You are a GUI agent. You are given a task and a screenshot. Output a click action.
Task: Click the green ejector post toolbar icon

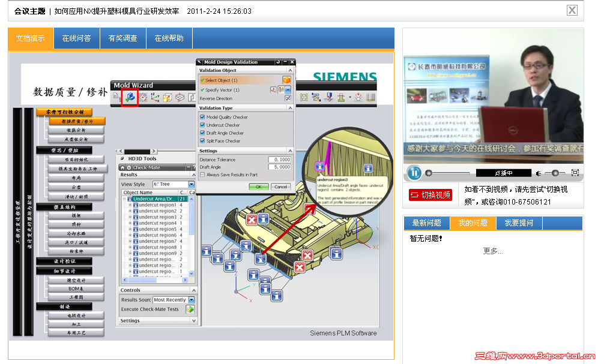click(x=340, y=98)
